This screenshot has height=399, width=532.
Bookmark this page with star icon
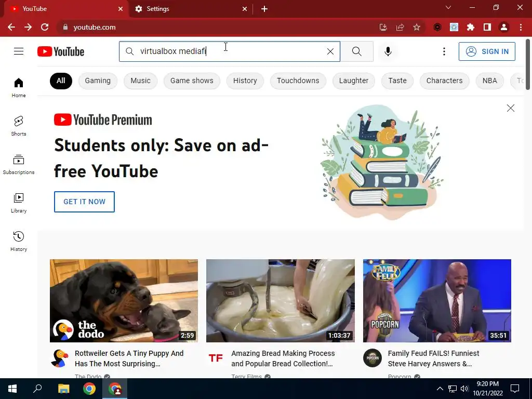coord(417,27)
